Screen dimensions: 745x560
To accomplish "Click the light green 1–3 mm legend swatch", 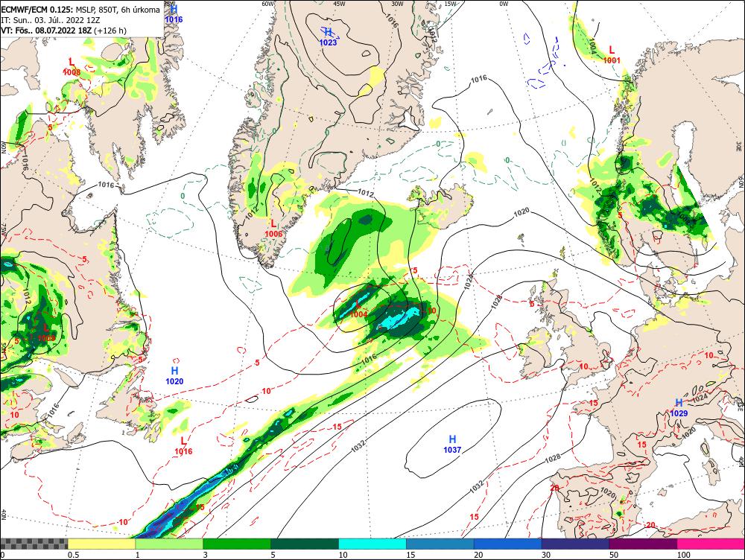I will [169, 544].
